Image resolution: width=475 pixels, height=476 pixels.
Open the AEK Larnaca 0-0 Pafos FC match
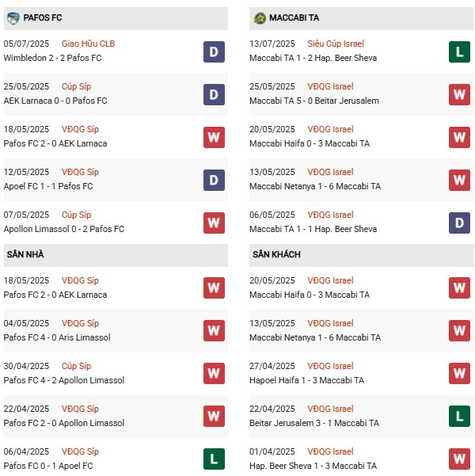pyautogui.click(x=55, y=101)
